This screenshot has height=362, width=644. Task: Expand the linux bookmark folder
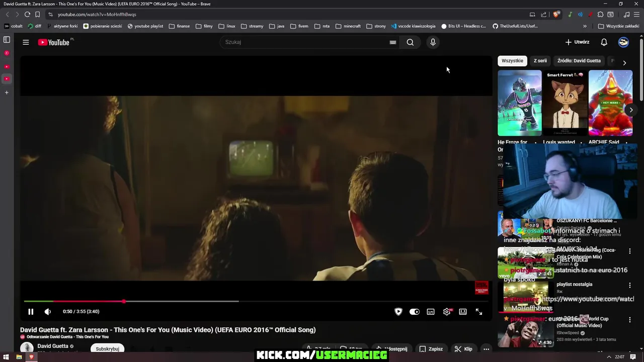coord(227,26)
